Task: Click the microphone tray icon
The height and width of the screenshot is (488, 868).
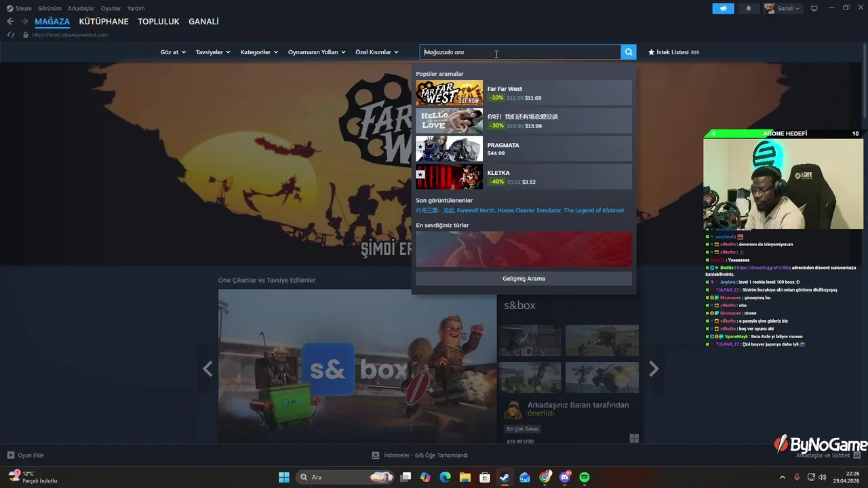Action: (797, 477)
